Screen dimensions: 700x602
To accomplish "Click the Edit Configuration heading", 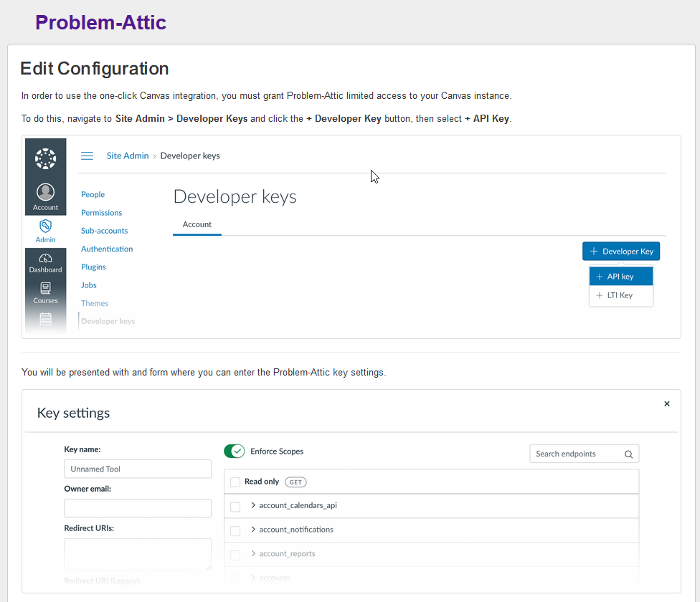I will click(95, 69).
